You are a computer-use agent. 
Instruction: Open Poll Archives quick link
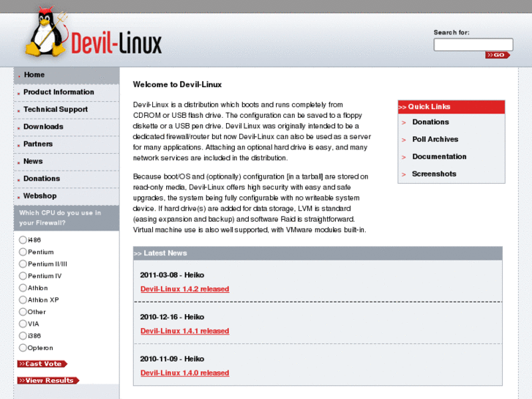[435, 139]
